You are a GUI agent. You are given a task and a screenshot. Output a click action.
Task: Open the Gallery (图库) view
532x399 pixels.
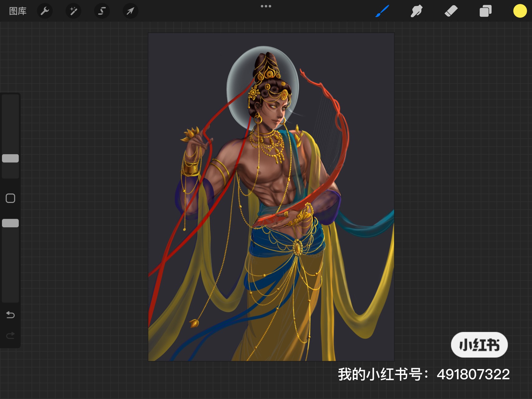coord(18,11)
